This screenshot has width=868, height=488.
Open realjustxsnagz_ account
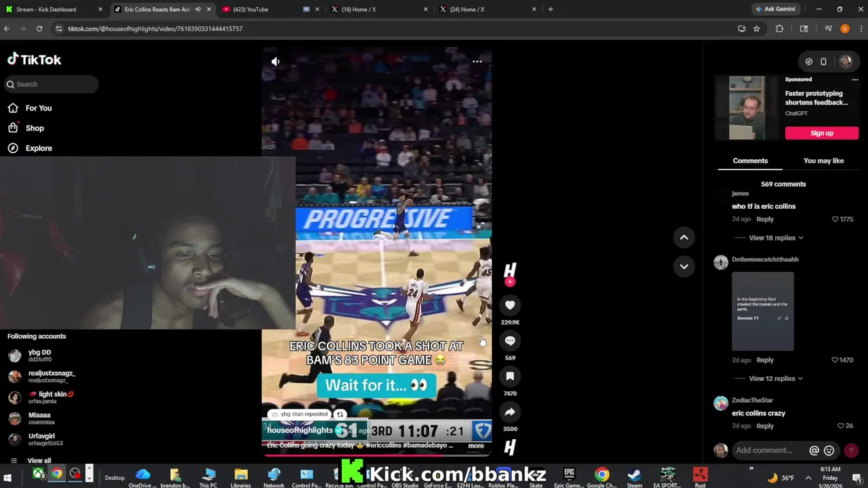pyautogui.click(x=41, y=376)
